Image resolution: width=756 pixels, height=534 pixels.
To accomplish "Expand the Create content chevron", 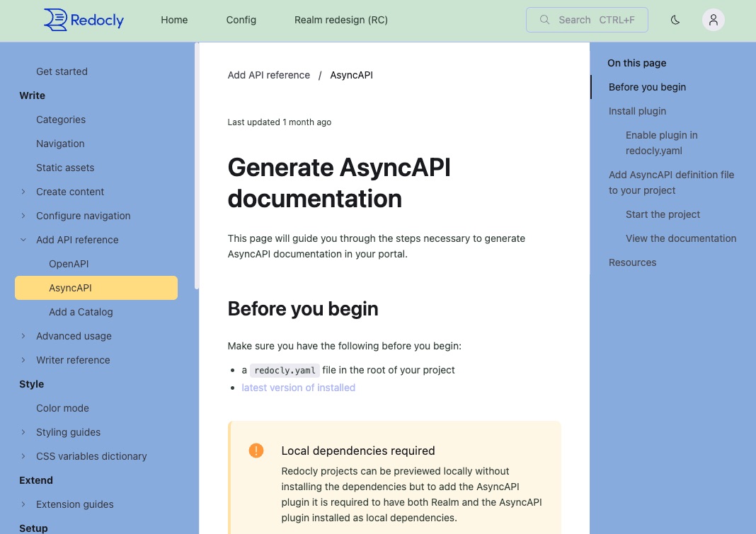I will pyautogui.click(x=23, y=192).
